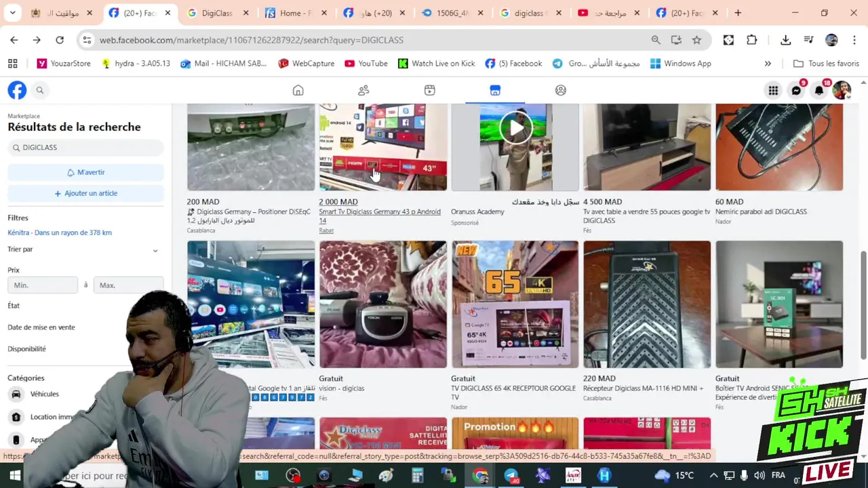The image size is (868, 488).
Task: Open WebCapture bookmark
Action: pyautogui.click(x=306, y=64)
